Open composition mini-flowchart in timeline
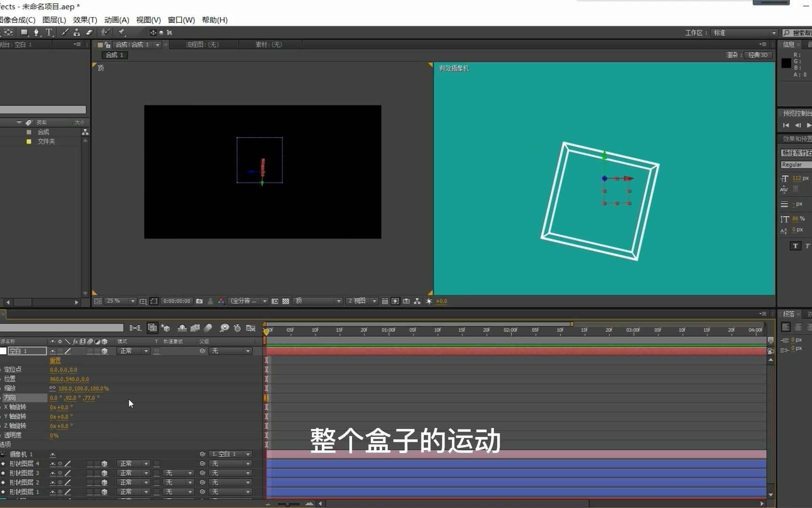This screenshot has height=508, width=812. click(x=135, y=328)
